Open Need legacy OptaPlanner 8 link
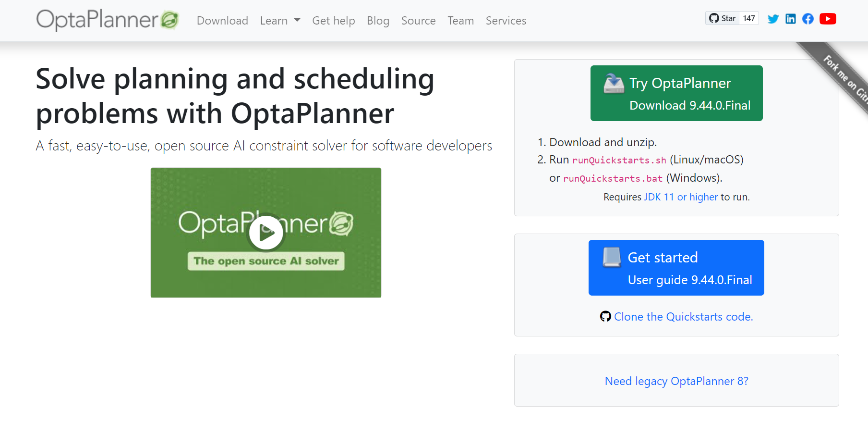 [676, 381]
